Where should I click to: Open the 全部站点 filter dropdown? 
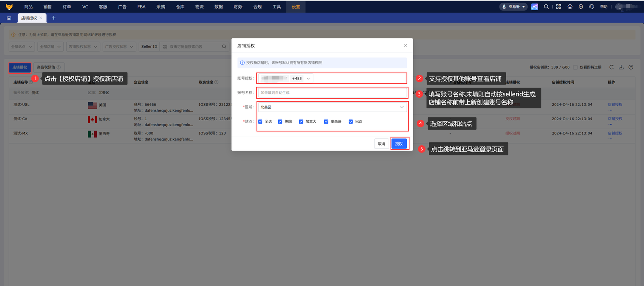click(x=22, y=47)
